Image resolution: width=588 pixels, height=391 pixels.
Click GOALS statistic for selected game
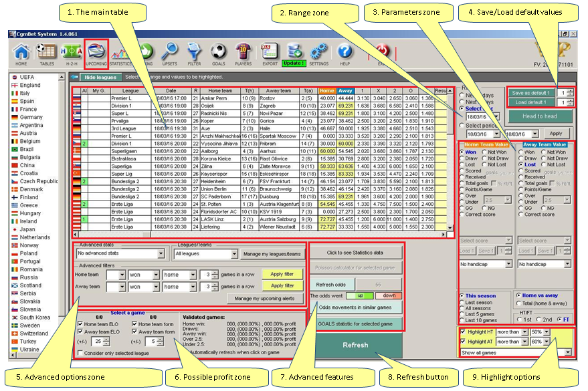355,323
